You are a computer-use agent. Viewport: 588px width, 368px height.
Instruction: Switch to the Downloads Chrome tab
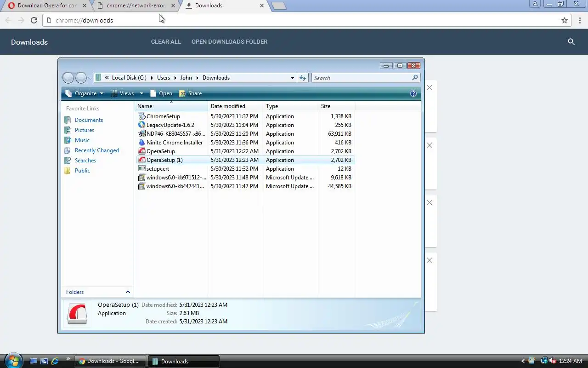coord(224,6)
